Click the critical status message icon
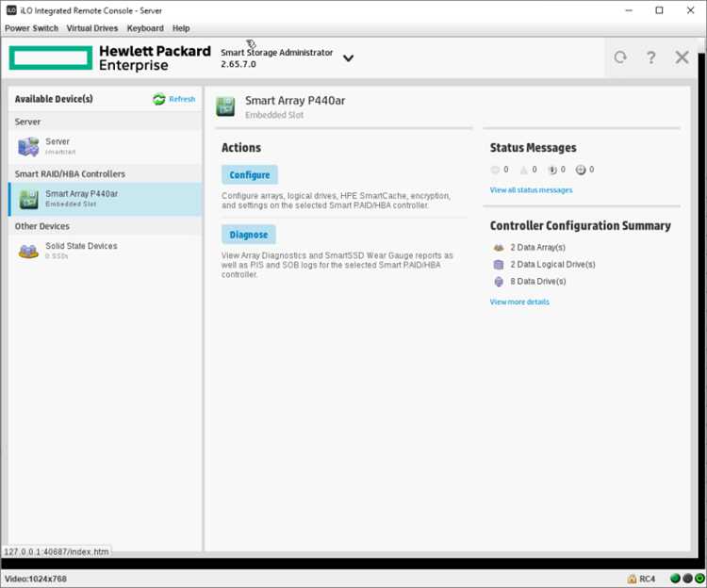The image size is (707, 588). click(x=495, y=170)
